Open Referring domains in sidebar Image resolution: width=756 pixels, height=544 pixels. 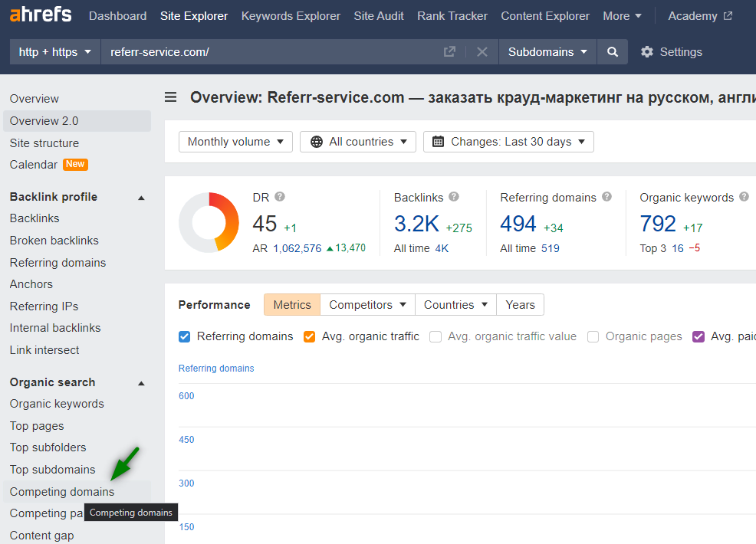58,263
